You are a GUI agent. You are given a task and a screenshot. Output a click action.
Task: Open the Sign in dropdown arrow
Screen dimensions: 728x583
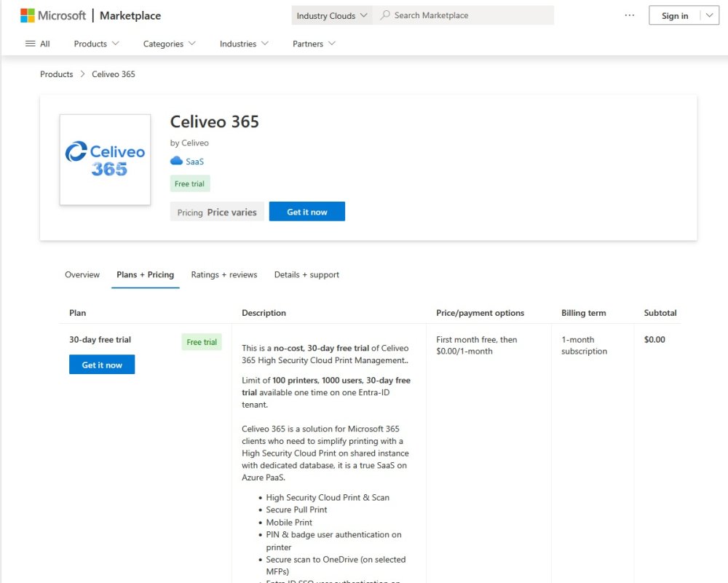(709, 15)
